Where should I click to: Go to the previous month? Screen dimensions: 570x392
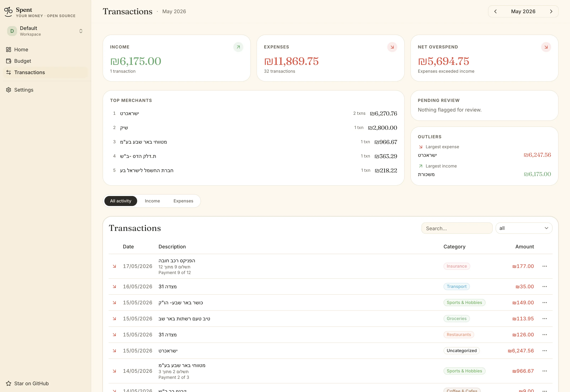pyautogui.click(x=495, y=12)
